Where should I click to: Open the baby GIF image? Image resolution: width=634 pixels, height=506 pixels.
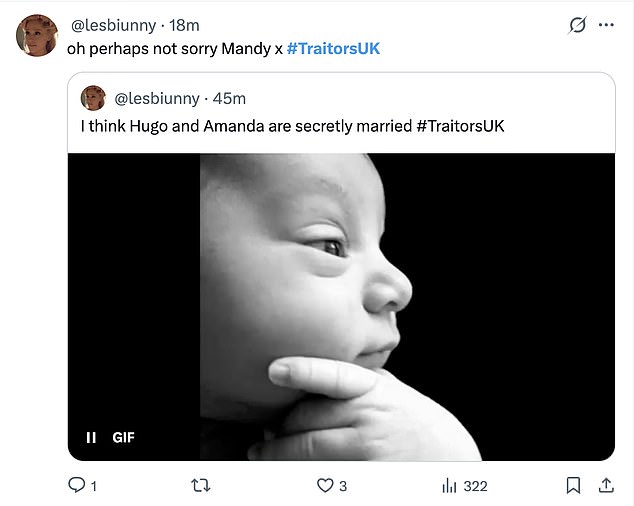(340, 300)
